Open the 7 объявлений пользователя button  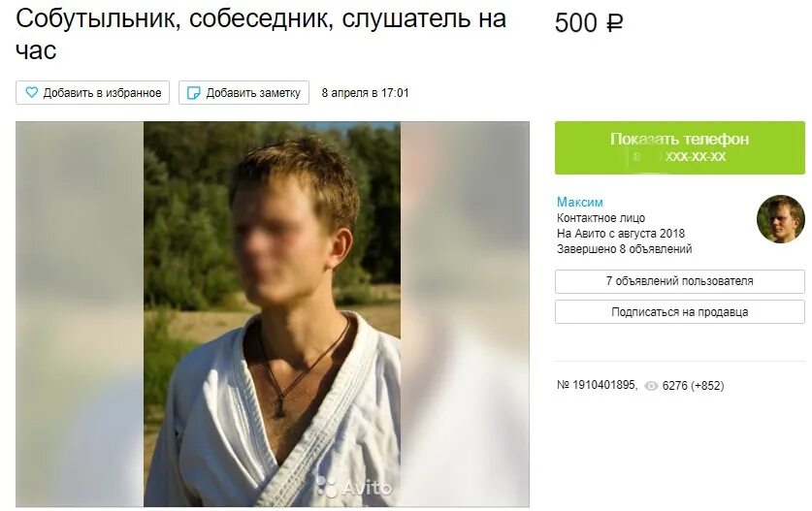[680, 281]
